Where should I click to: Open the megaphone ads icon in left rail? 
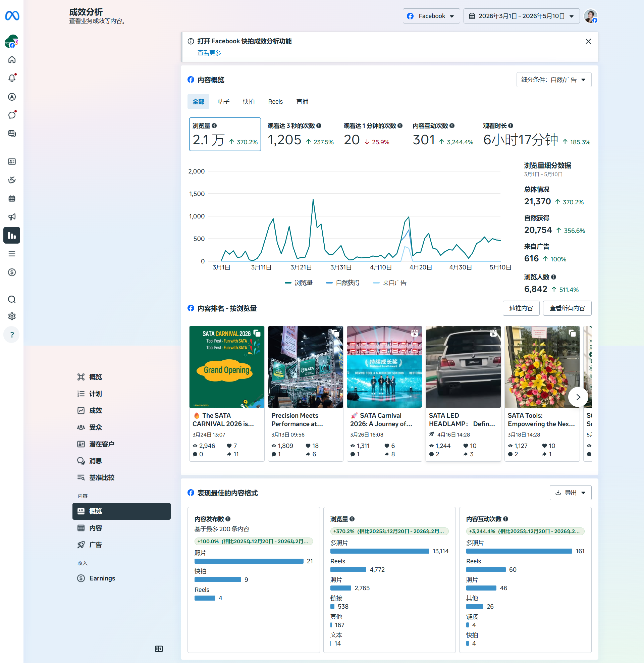12,217
